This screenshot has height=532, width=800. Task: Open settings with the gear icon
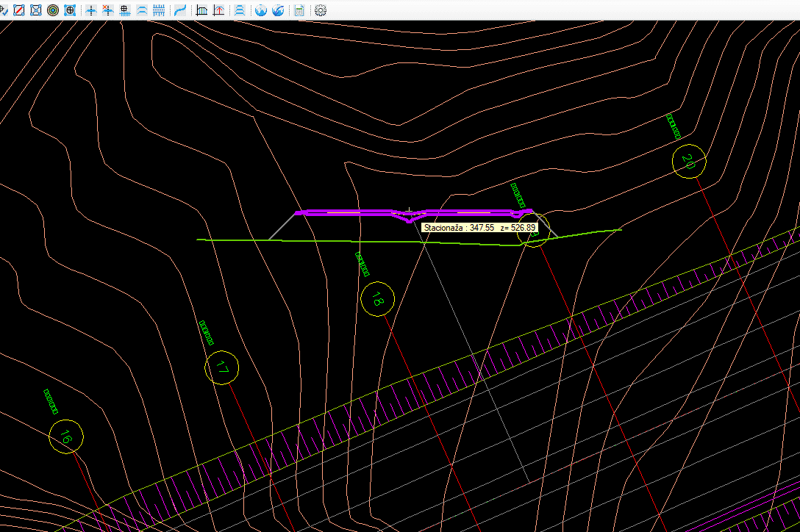[x=321, y=10]
